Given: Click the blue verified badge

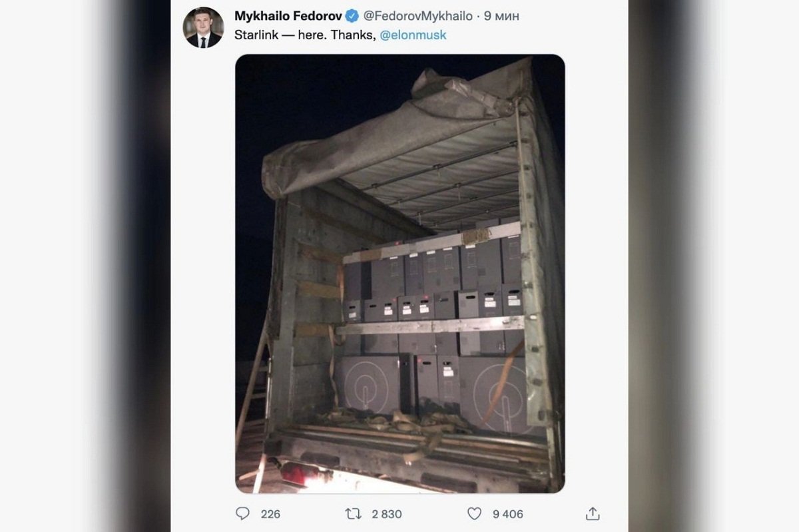Looking at the screenshot, I should (352, 16).
